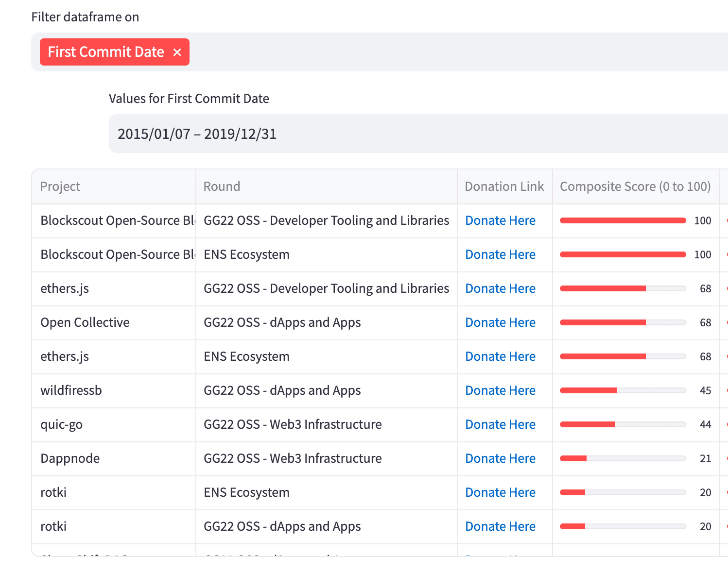Sort by Composite Score column header
Screen dimensions: 728x572
(x=635, y=186)
